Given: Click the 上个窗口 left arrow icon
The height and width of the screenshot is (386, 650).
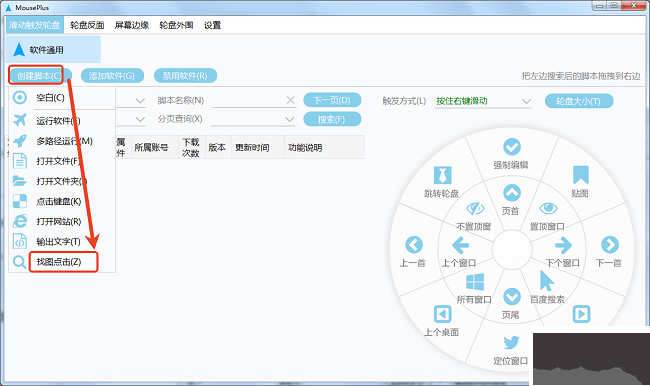Looking at the screenshot, I should [x=460, y=245].
